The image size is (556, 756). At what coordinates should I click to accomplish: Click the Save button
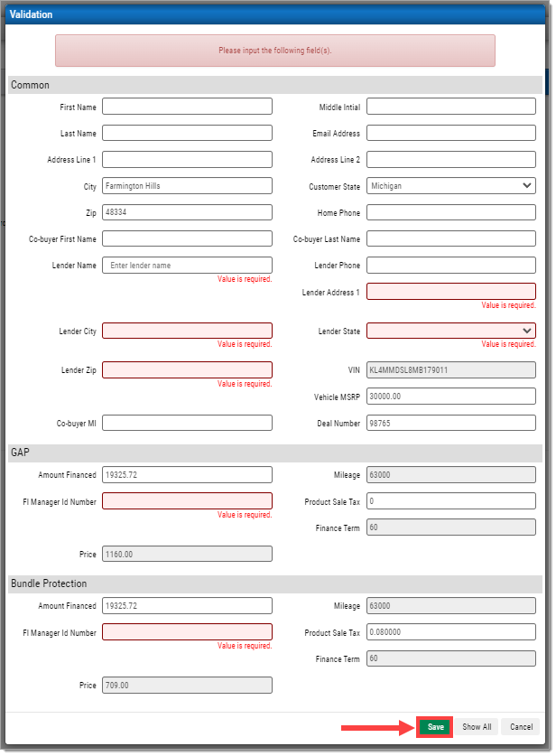tap(435, 726)
